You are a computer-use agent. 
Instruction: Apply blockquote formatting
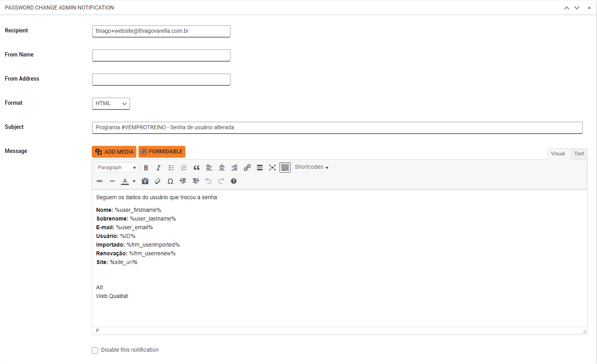[196, 168]
